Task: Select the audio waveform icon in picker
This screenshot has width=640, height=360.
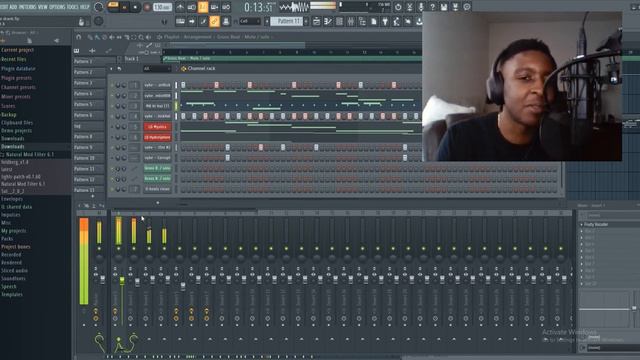Action: coord(92,51)
